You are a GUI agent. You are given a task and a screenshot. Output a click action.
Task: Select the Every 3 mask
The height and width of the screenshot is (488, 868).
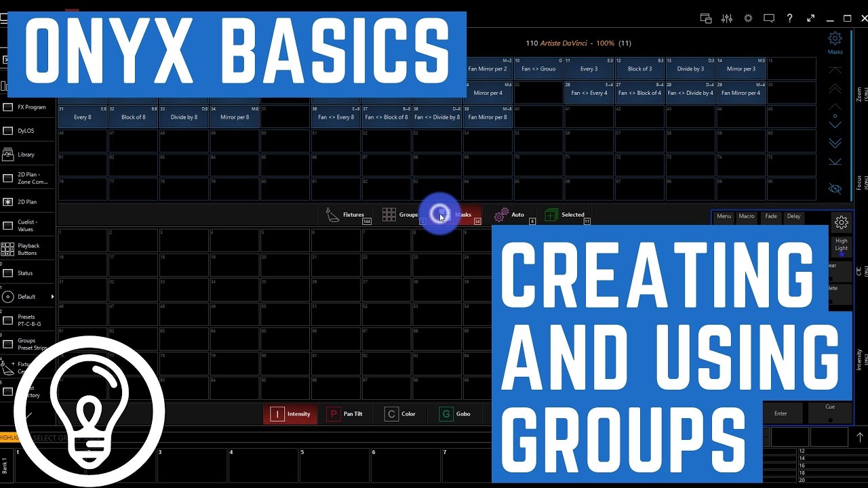589,68
